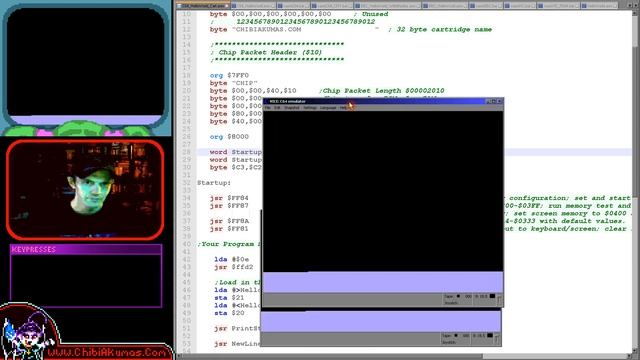Click the emulator black display area

(382, 191)
